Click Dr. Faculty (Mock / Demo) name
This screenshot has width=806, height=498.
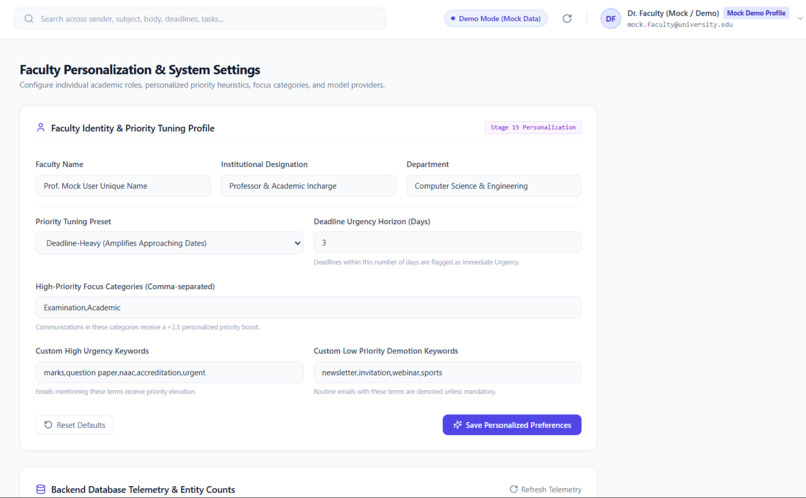coord(673,13)
